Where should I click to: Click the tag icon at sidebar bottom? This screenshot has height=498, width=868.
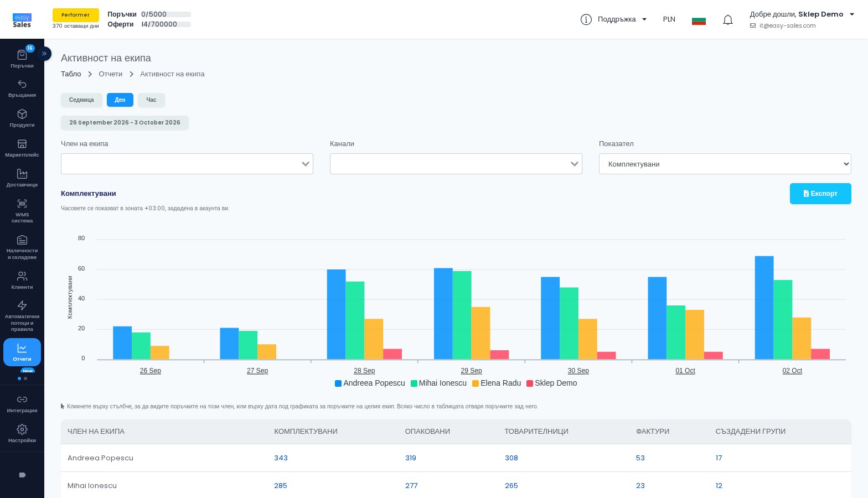pyautogui.click(x=22, y=475)
